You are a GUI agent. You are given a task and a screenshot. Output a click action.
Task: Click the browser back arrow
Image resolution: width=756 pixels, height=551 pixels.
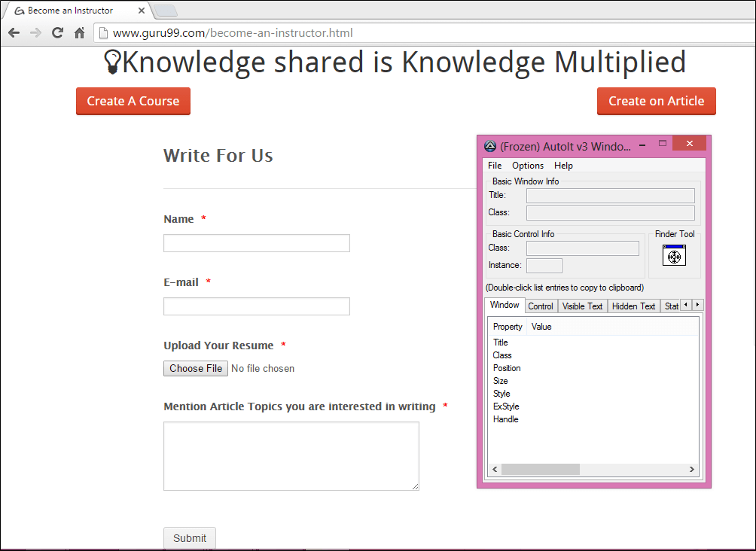point(14,33)
